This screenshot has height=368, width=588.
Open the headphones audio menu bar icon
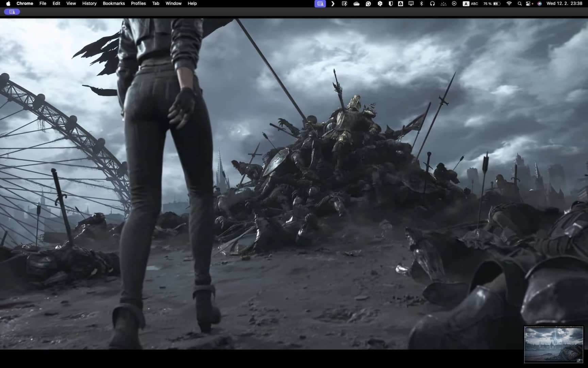click(x=432, y=3)
